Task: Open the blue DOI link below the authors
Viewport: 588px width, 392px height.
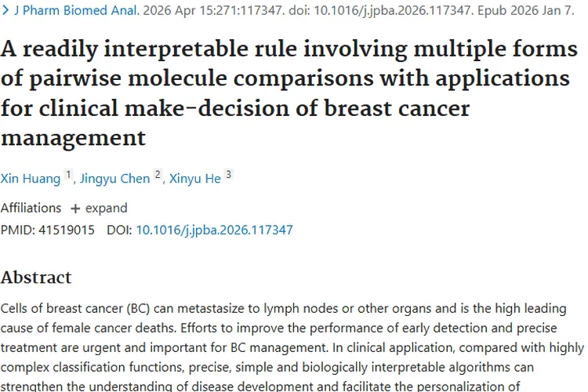Action: 214,230
